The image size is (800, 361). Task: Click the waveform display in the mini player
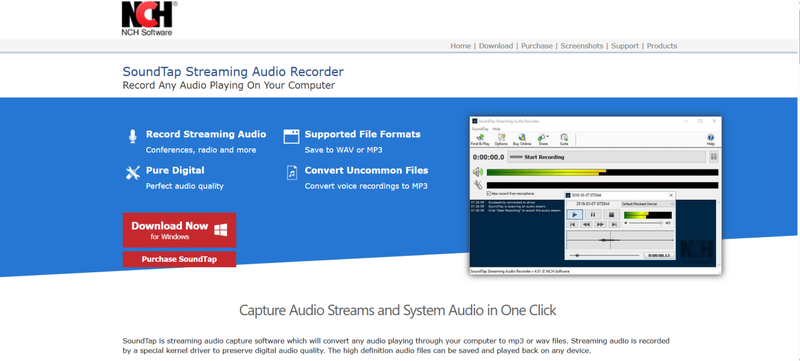(620, 240)
